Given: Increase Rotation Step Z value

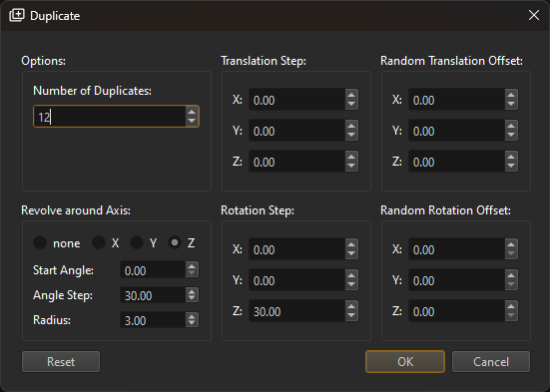Looking at the screenshot, I should click(351, 306).
